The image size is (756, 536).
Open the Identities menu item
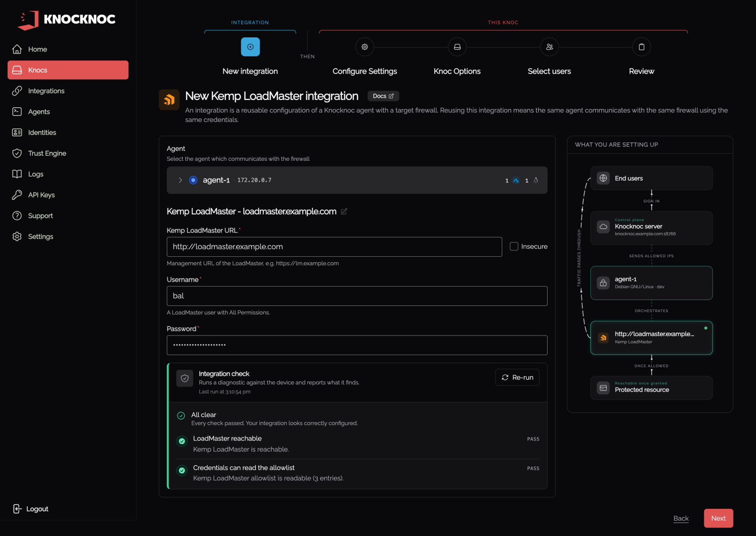coord(68,132)
